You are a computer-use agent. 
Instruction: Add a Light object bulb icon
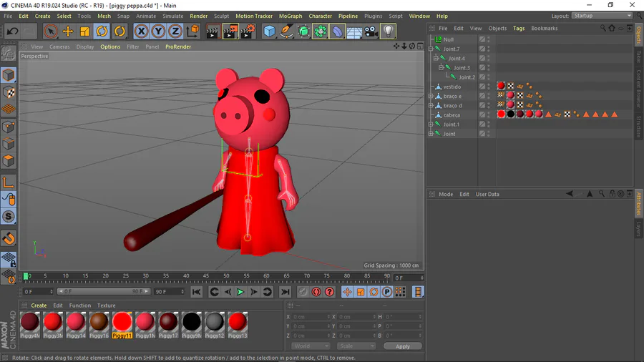388,31
